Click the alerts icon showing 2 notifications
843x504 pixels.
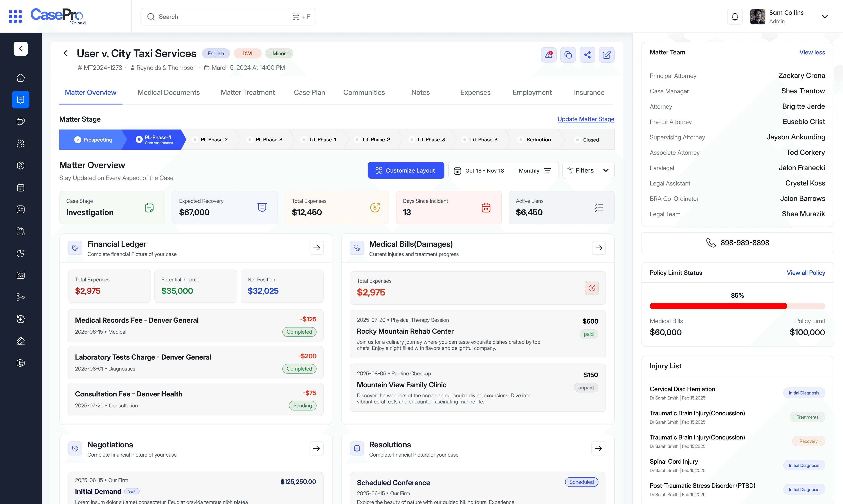[549, 55]
